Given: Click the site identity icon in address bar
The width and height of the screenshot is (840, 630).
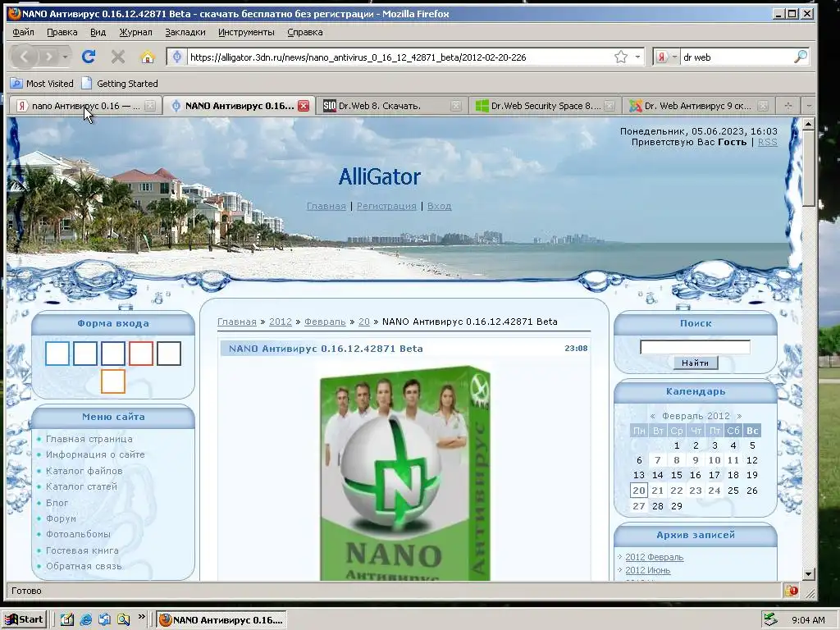Looking at the screenshot, I should (x=177, y=57).
